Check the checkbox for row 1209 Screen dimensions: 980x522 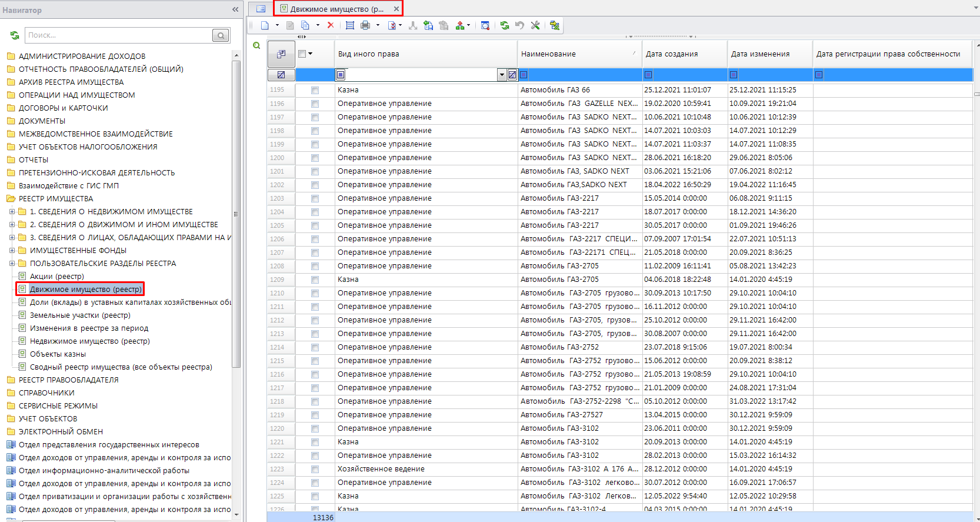tap(315, 280)
